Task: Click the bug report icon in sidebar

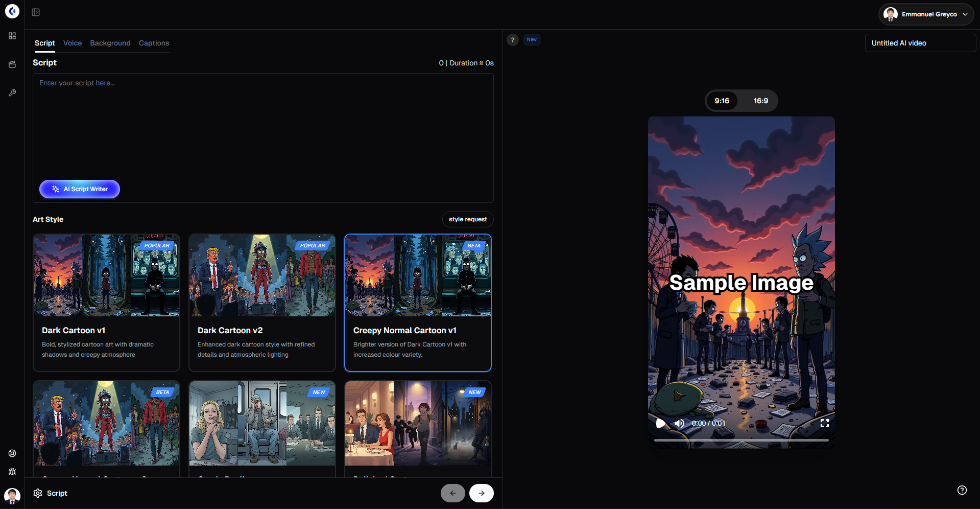Action: [x=12, y=472]
